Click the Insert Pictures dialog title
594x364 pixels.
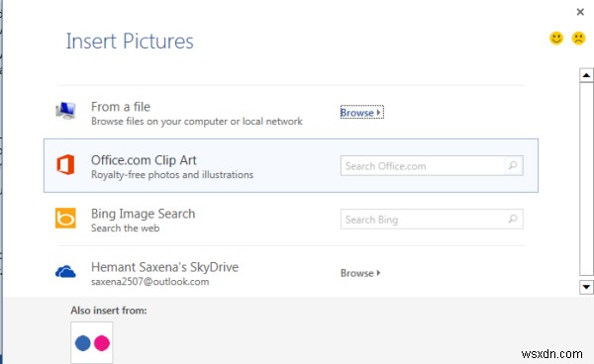point(130,41)
